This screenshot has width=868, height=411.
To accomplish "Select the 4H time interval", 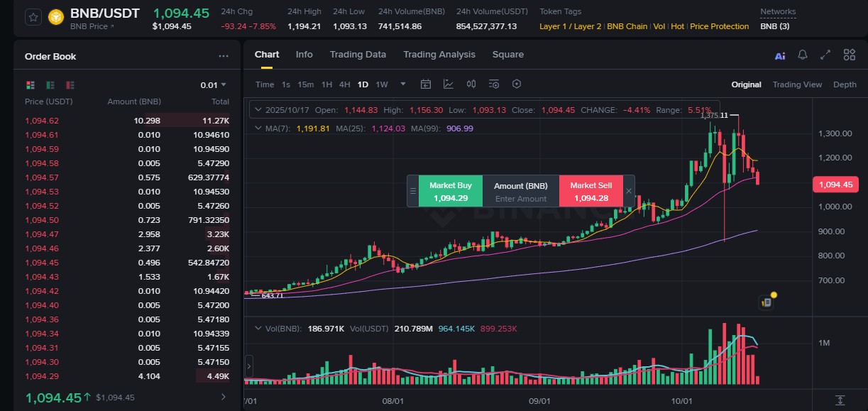I will click(344, 84).
